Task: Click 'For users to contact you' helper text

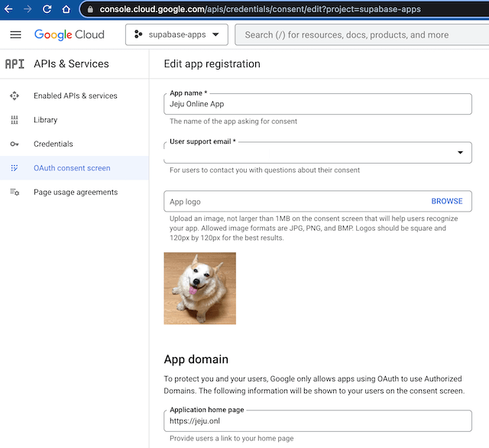Action: point(264,170)
